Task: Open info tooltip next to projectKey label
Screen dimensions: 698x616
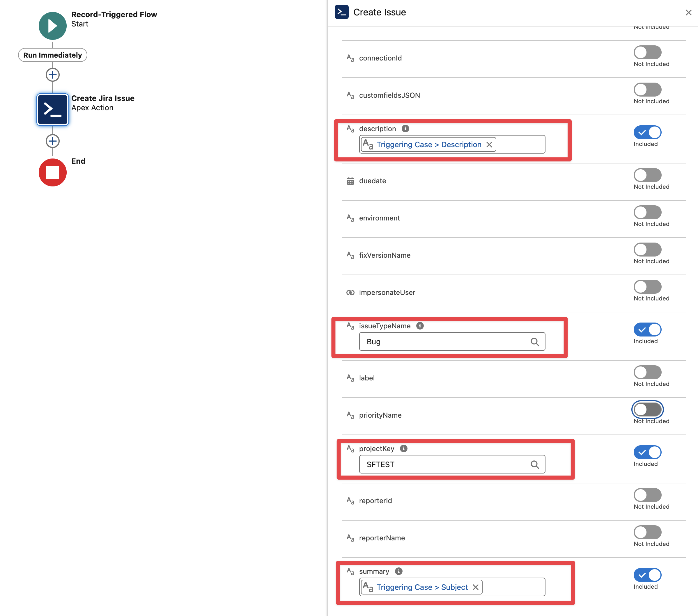Action: coord(403,448)
